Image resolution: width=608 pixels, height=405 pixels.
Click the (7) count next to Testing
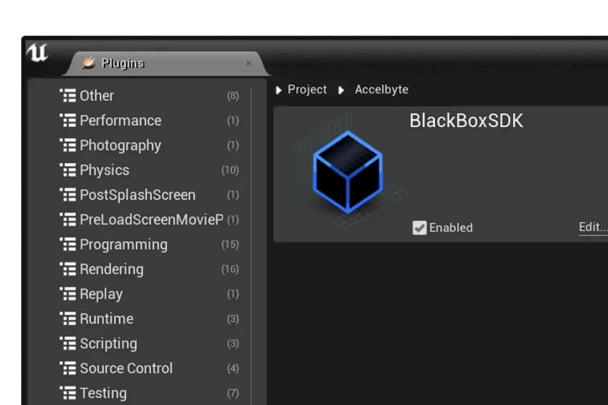(233, 393)
